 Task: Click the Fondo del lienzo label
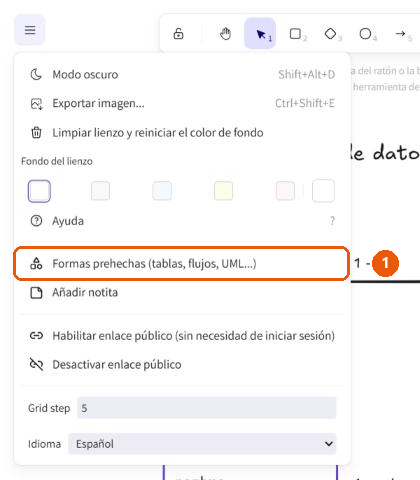click(x=57, y=161)
